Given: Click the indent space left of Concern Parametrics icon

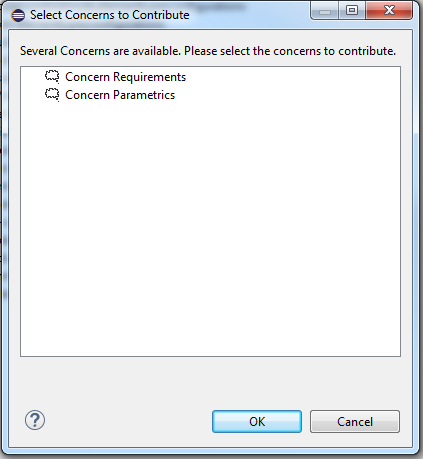Looking at the screenshot, I should click(x=32, y=95).
